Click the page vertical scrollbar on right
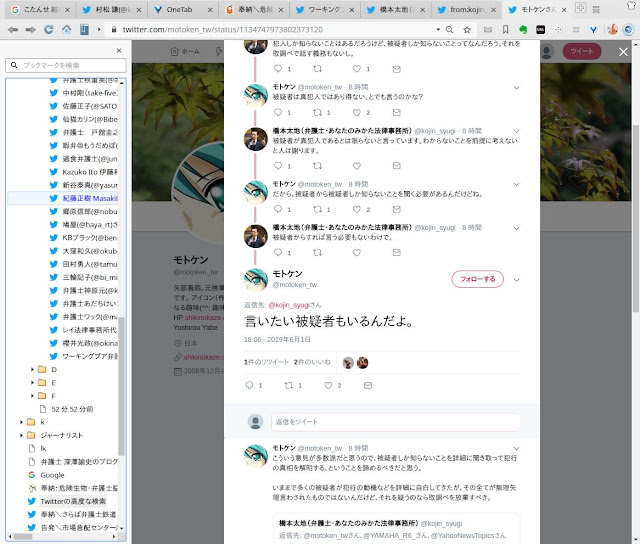 [x=636, y=218]
